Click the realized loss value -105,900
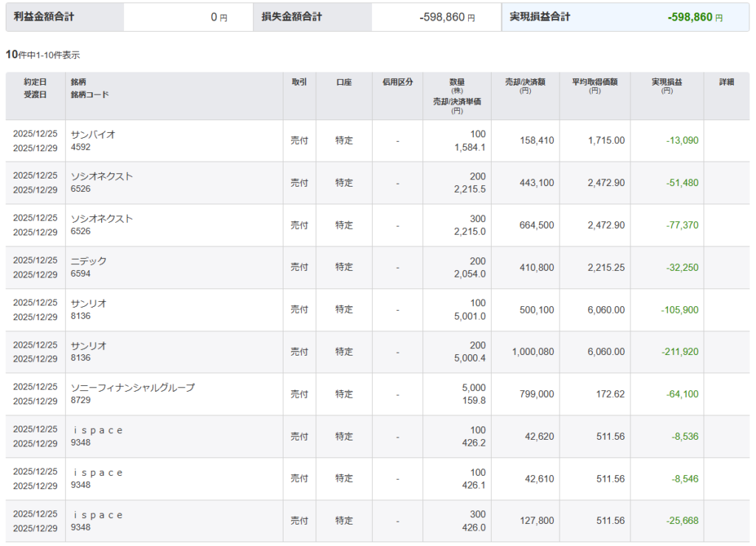The width and height of the screenshot is (756, 546). [679, 310]
